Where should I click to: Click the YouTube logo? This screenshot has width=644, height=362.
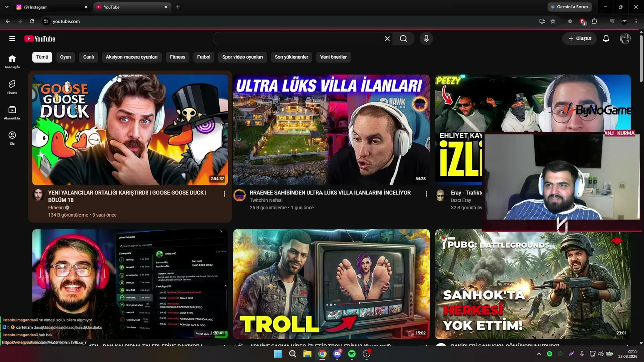tap(40, 39)
